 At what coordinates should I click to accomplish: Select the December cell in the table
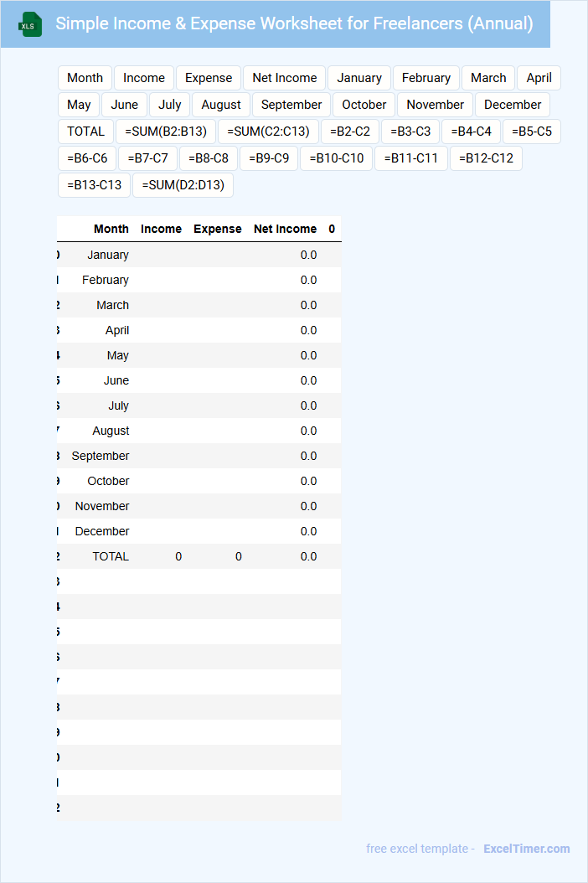pos(102,532)
